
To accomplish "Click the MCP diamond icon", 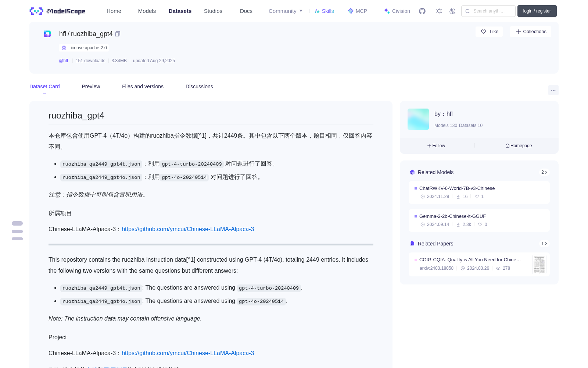I will click(x=351, y=11).
